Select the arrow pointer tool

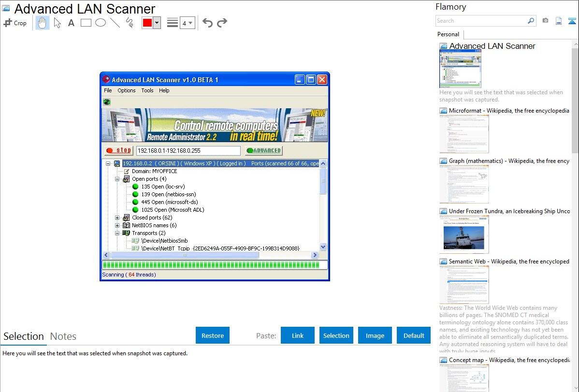pos(57,23)
